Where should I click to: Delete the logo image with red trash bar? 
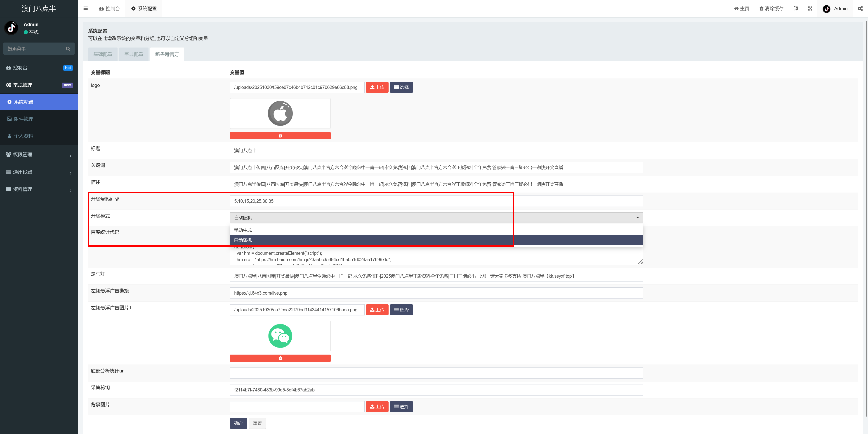(280, 136)
